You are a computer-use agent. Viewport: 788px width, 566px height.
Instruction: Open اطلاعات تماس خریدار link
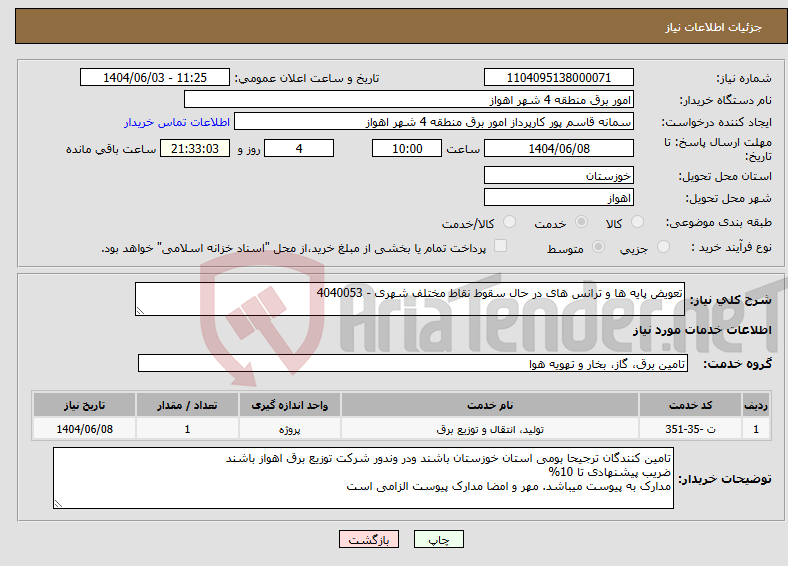point(177,122)
